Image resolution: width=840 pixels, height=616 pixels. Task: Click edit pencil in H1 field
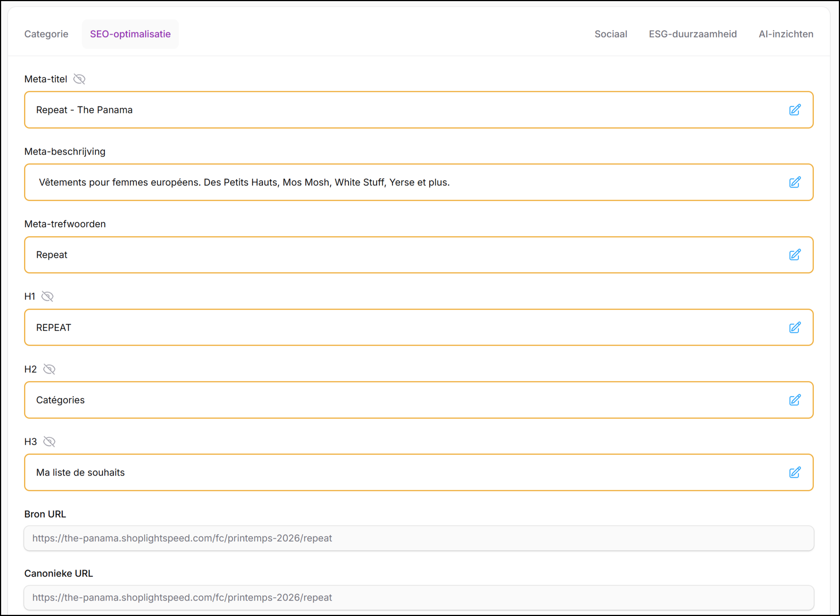point(795,328)
